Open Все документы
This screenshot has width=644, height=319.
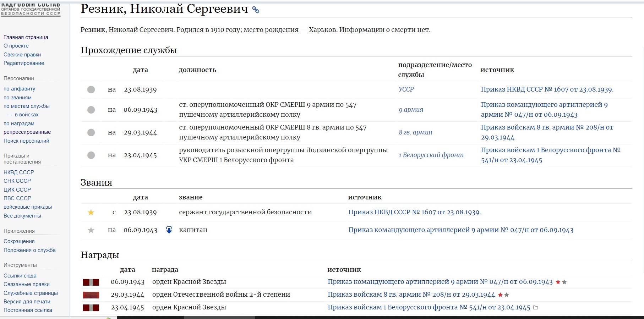coord(22,216)
